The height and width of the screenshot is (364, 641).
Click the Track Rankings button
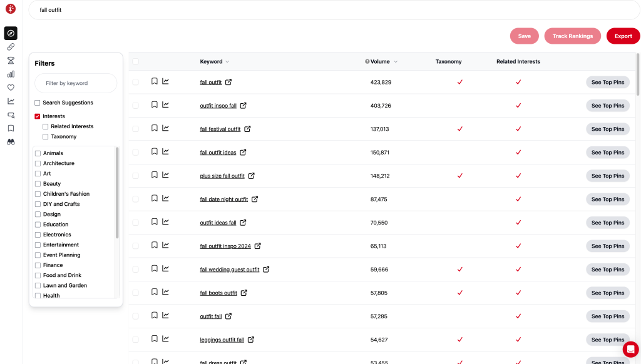coord(572,36)
